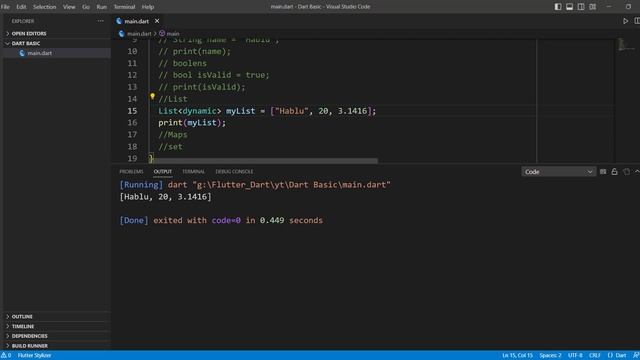Viewport: 640px width, 360px height.
Task: Click the editor horizontal scrollbar
Action: point(265,161)
